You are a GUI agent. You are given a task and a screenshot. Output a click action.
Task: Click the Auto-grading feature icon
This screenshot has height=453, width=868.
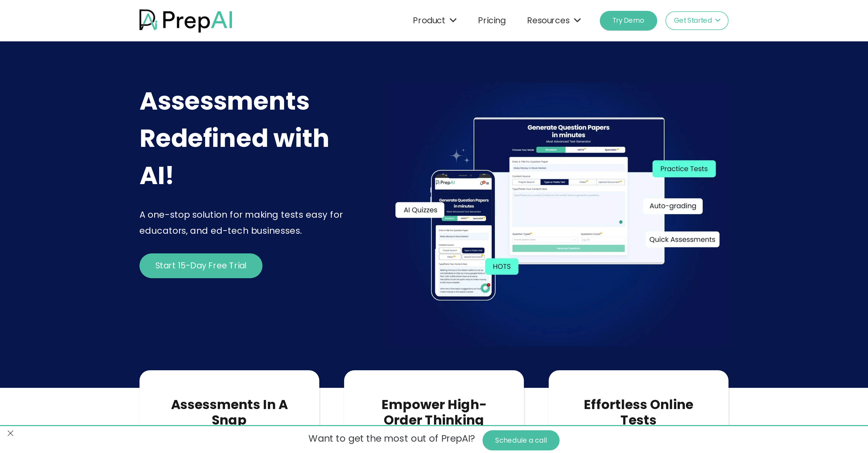672,206
